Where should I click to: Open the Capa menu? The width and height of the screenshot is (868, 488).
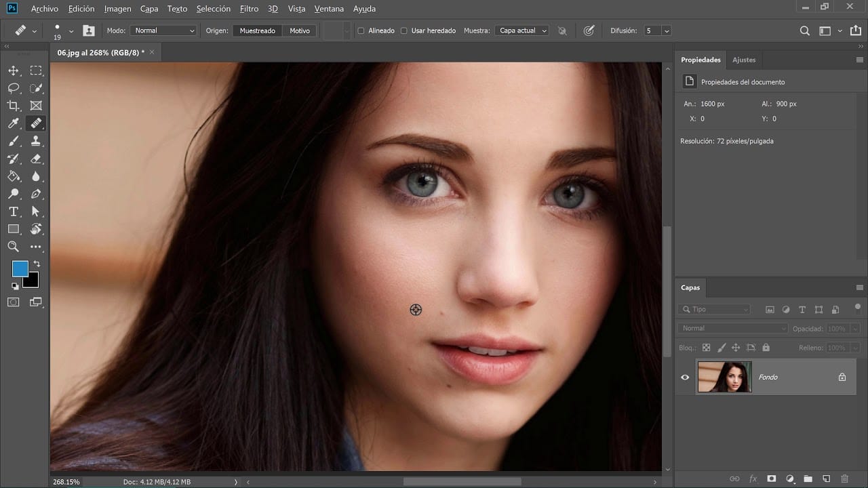(149, 9)
